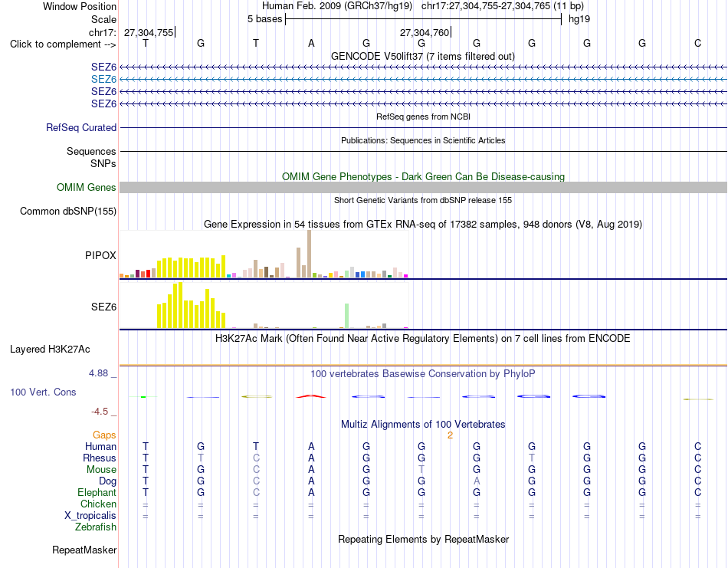Click the '4.88' upper conservation scale value
This screenshot has height=568, width=728.
pyautogui.click(x=98, y=373)
